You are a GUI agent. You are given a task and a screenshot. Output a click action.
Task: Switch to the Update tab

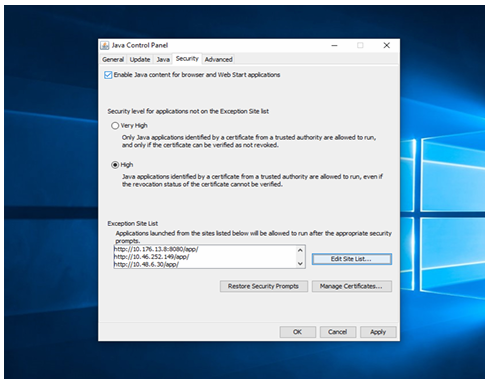pyautogui.click(x=140, y=59)
